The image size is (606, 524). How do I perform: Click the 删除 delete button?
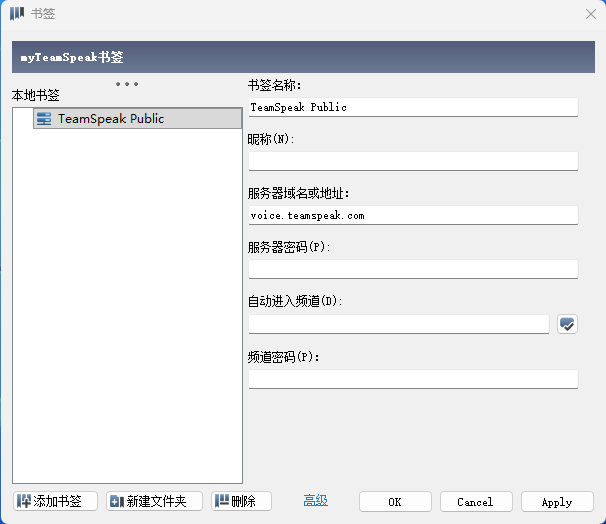[x=241, y=501]
